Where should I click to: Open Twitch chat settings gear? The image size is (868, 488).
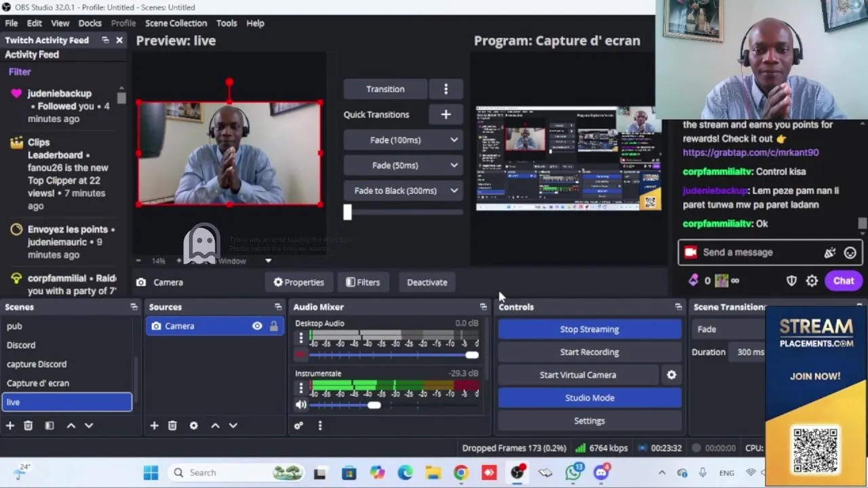coord(812,281)
